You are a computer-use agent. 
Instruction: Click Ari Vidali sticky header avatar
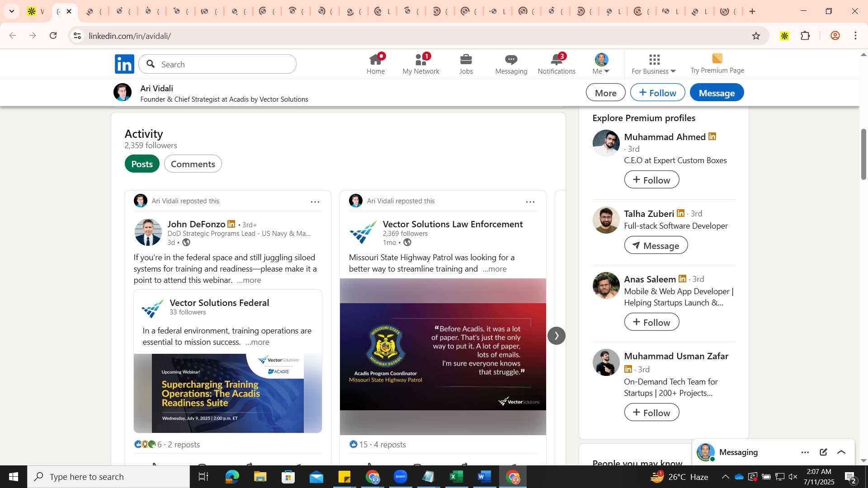coord(123,92)
